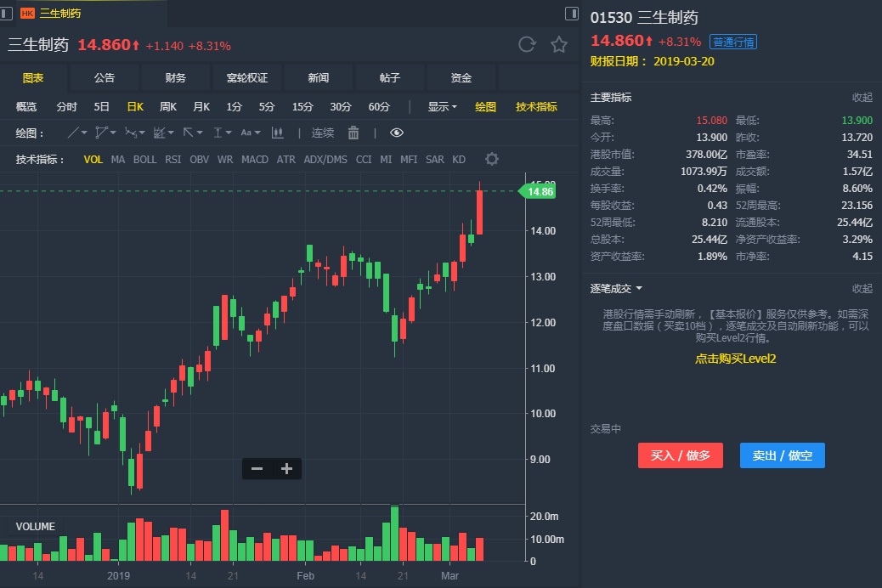882x588 pixels.
Task: Select the candlestick pattern drawing tool
Action: (x=277, y=133)
